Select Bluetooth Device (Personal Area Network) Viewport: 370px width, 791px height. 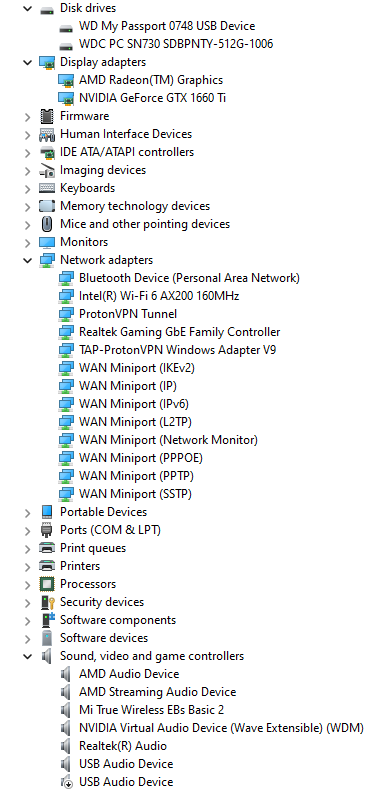click(189, 278)
